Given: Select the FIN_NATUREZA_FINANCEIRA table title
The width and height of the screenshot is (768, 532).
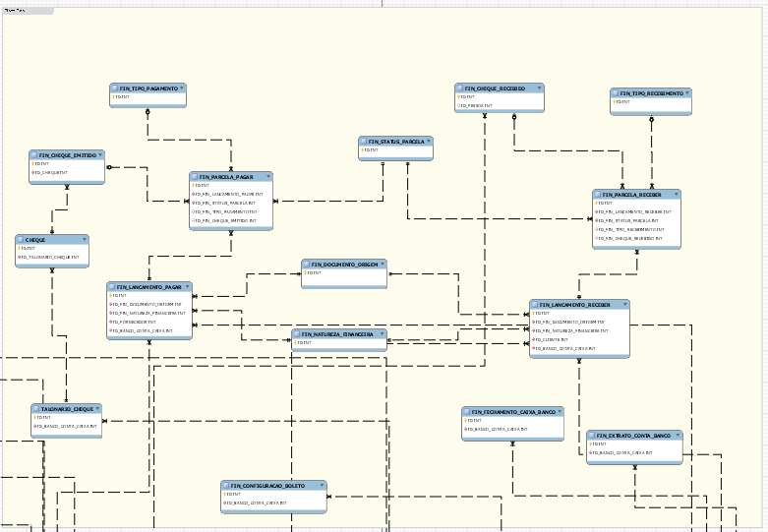Looking at the screenshot, I should pos(337,334).
